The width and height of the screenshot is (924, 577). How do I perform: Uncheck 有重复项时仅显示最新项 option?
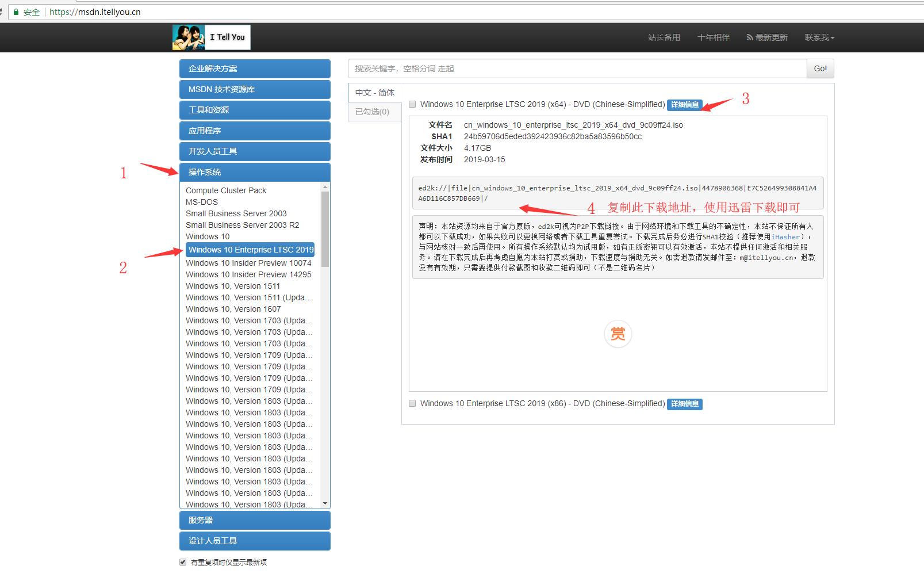coord(182,562)
